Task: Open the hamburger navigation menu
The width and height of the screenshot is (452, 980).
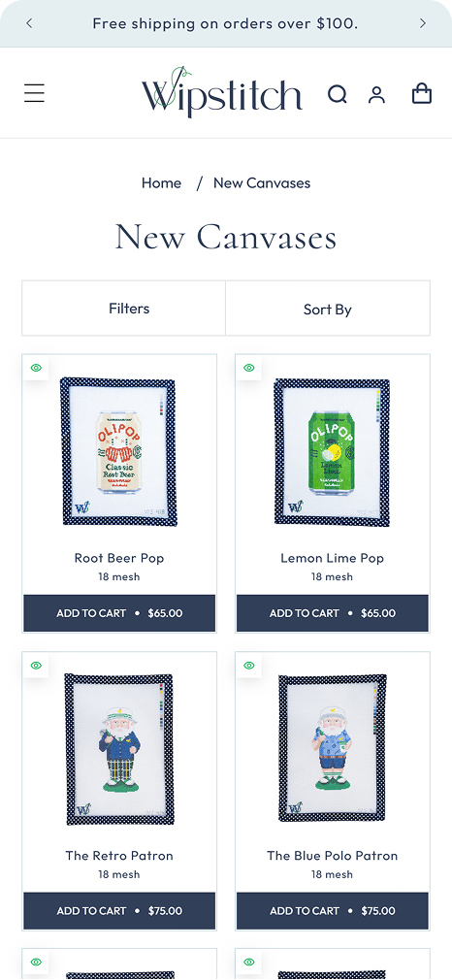Action: click(x=34, y=93)
